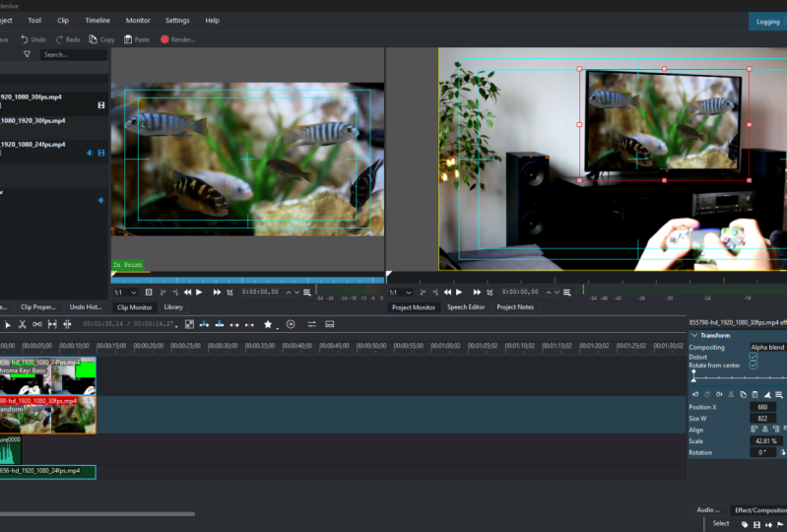Click in the bin Search field
This screenshot has height=532, width=787.
74,54
